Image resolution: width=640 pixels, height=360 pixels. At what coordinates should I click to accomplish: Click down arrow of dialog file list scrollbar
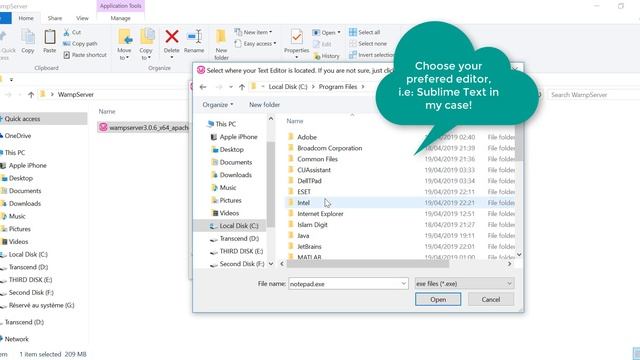point(519,255)
